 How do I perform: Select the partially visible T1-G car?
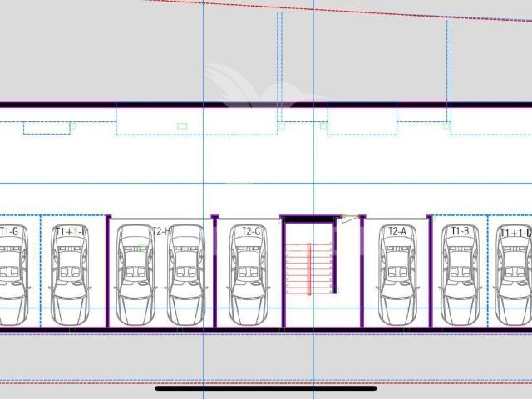[13, 275]
